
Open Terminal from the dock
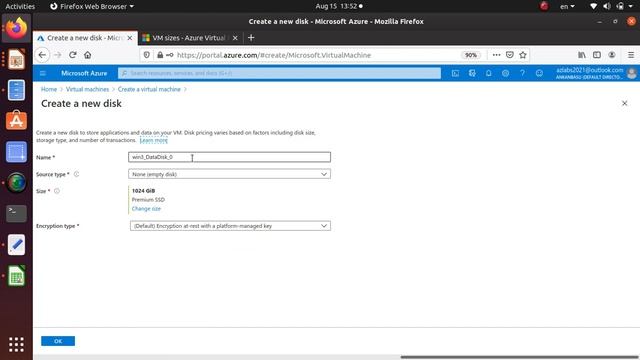[x=16, y=213]
